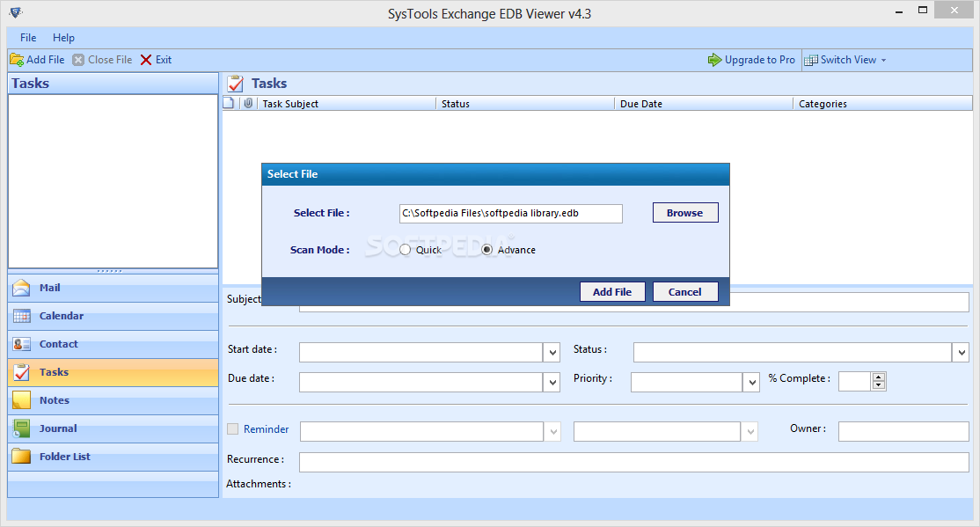Click the Add File toolbar icon
The height and width of the screenshot is (527, 980).
tap(17, 60)
